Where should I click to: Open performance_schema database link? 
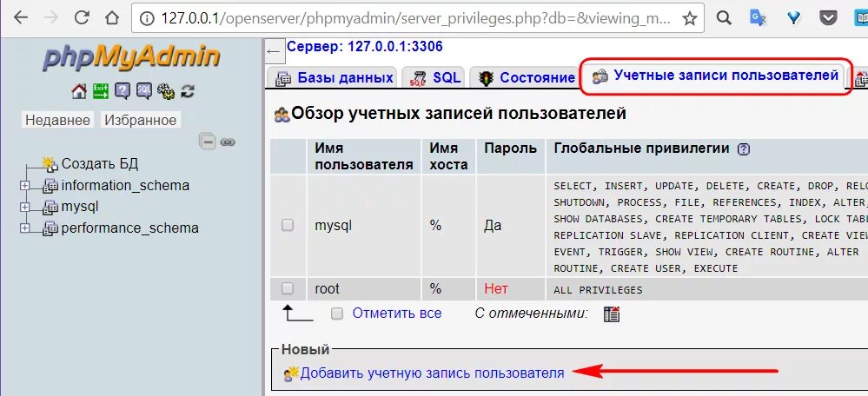click(x=130, y=228)
